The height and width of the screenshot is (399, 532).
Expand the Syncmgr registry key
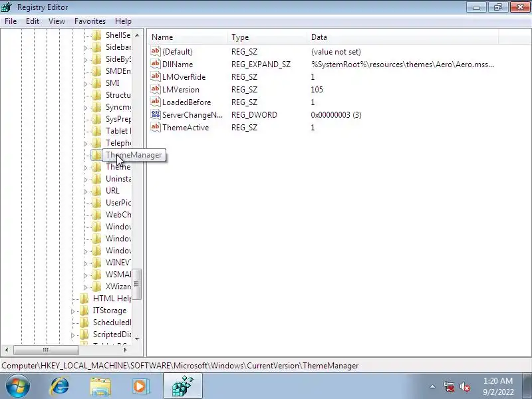86,108
